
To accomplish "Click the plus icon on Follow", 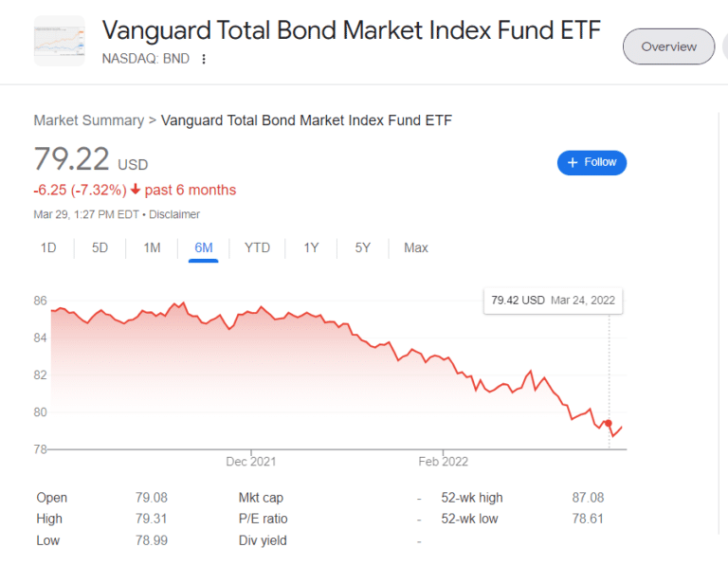I will pyautogui.click(x=572, y=162).
